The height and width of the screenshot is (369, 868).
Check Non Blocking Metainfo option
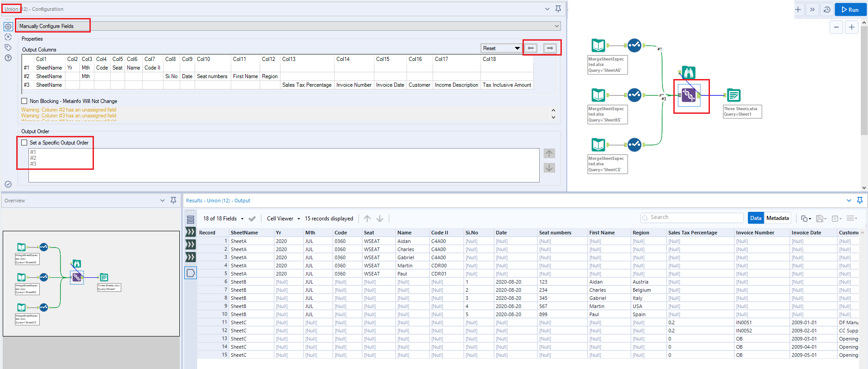(24, 101)
